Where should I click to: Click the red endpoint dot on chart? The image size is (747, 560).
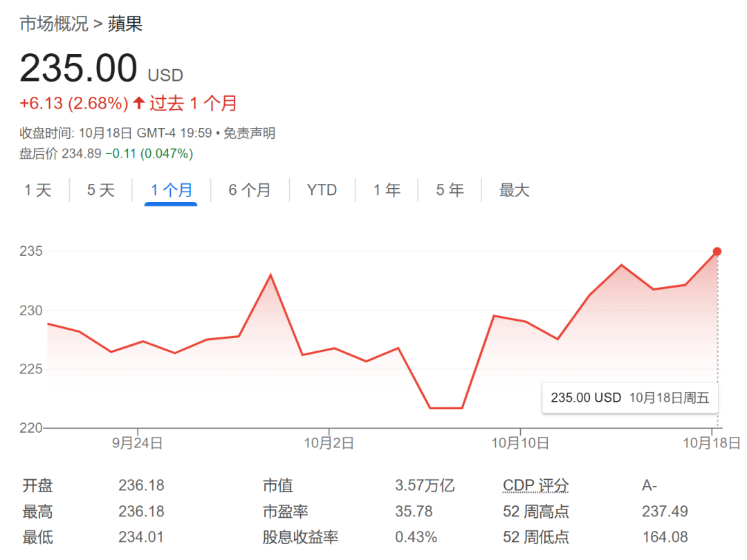coord(717,252)
